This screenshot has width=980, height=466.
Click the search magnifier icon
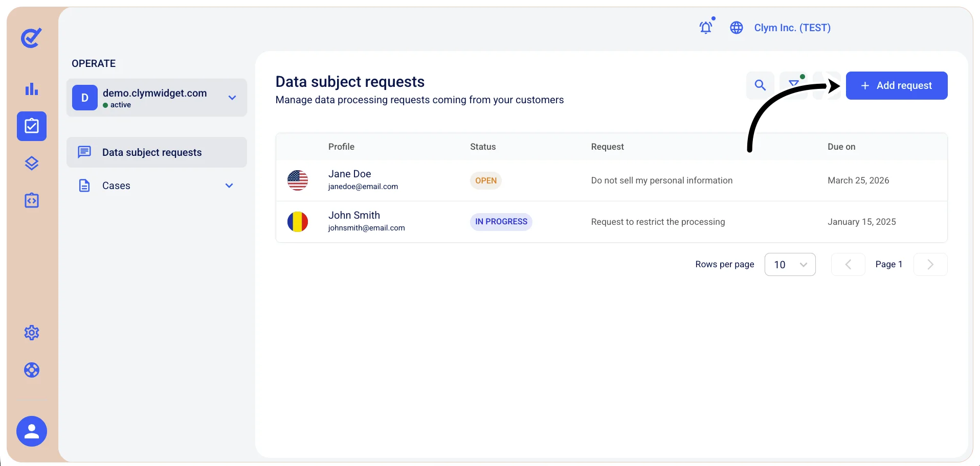click(x=761, y=85)
